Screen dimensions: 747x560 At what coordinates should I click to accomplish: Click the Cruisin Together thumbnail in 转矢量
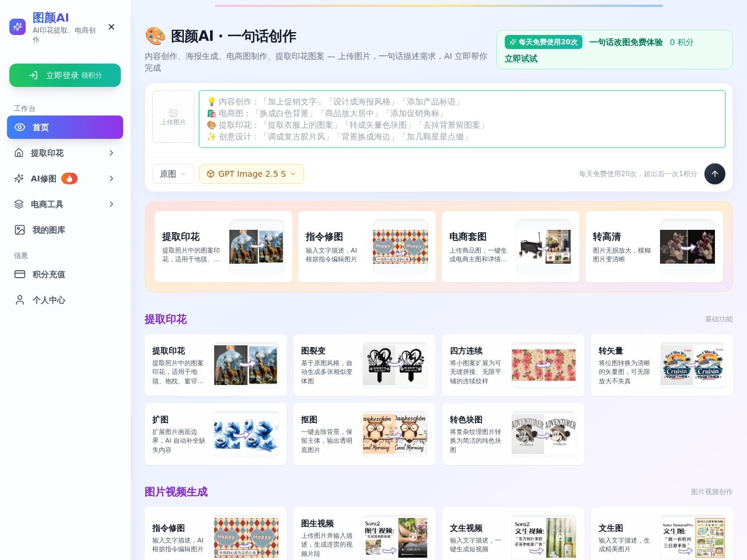[x=692, y=365]
